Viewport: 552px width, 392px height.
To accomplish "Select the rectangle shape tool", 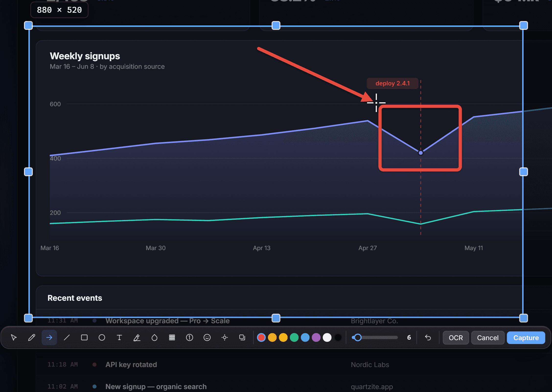I will (84, 338).
